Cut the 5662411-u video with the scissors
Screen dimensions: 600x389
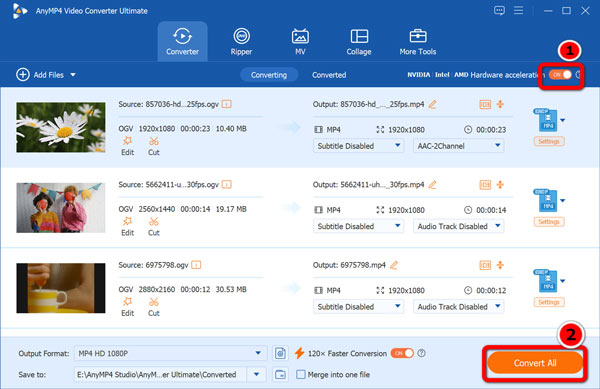(154, 226)
